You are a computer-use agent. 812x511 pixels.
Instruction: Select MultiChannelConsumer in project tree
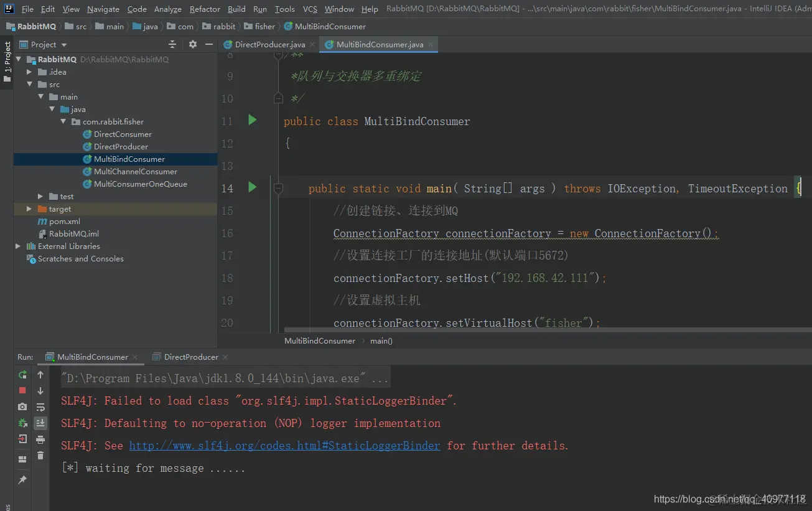135,172
